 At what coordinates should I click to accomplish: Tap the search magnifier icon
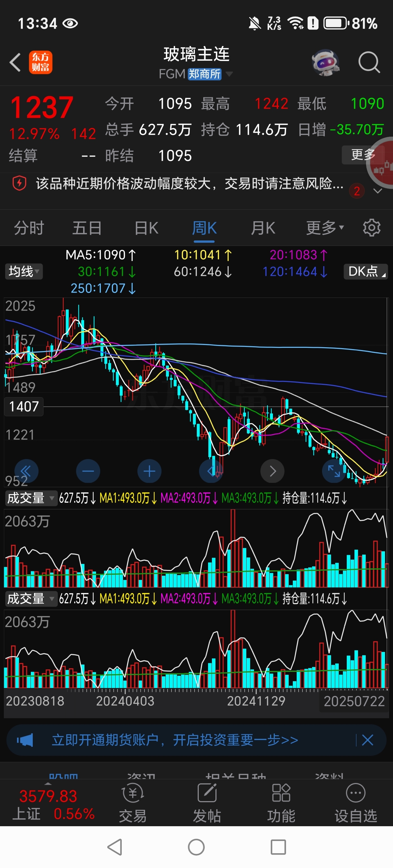369,62
